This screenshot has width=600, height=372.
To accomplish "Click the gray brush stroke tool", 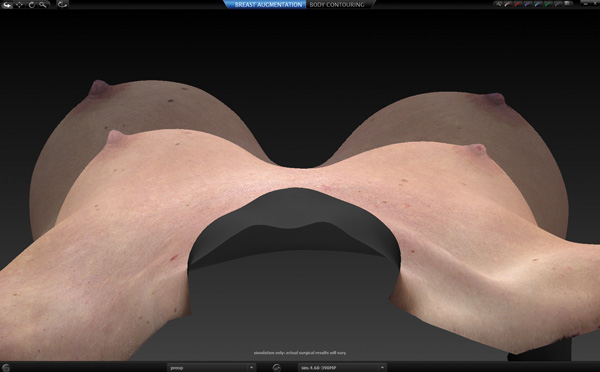I will 558,4.
